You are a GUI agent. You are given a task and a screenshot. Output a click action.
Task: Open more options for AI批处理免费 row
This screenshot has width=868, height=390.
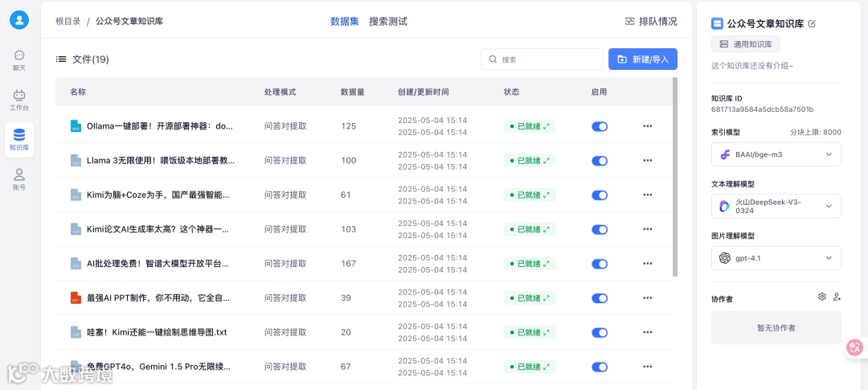pyautogui.click(x=648, y=264)
